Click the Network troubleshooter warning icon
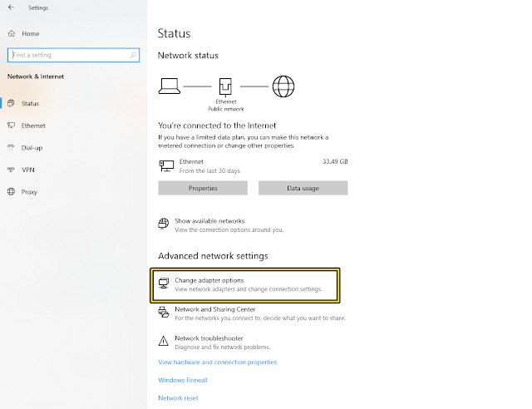 [164, 341]
